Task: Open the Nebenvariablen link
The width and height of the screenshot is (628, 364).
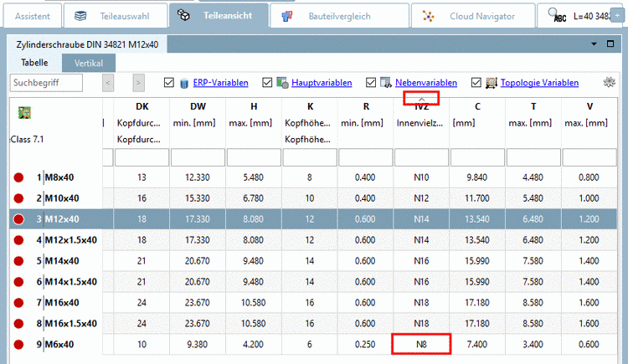Action: [426, 83]
